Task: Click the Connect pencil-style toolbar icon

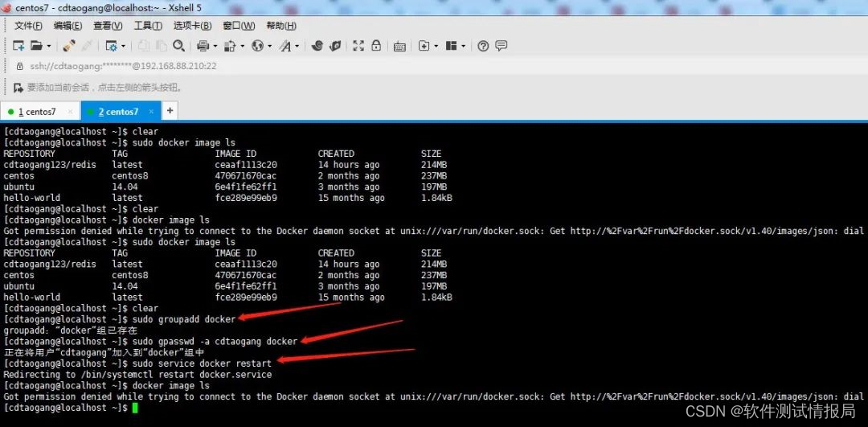Action: click(69, 46)
